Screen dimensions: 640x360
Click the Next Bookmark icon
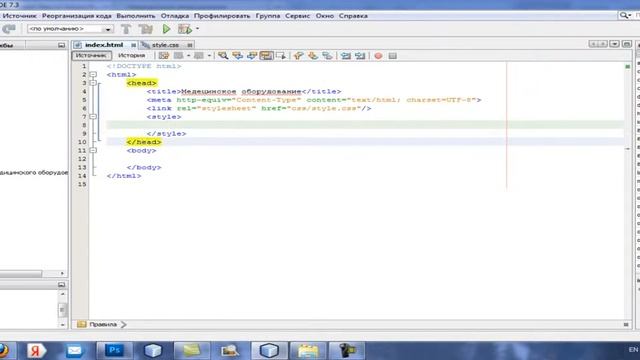tap(313, 56)
